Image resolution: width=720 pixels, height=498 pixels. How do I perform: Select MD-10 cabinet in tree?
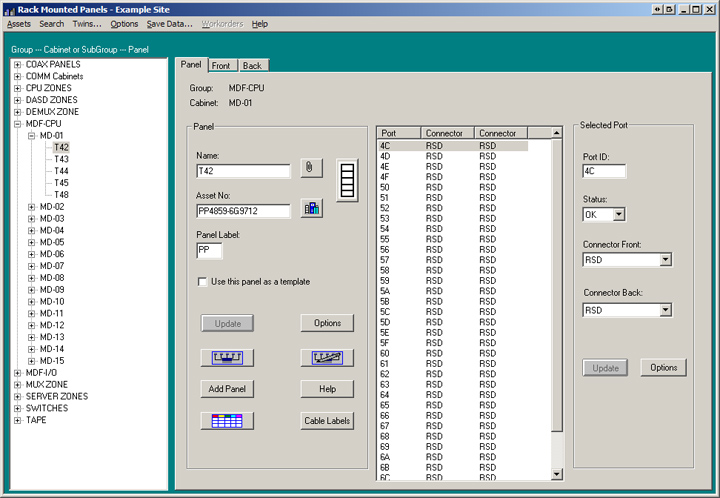coord(52,302)
